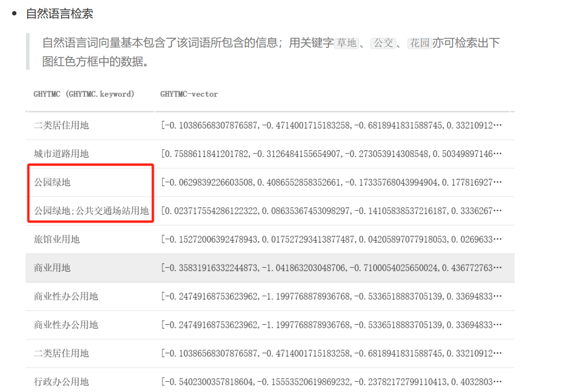The height and width of the screenshot is (392, 583).
Task: Click the 自然语言检索 bullet heading
Action: [x=60, y=14]
